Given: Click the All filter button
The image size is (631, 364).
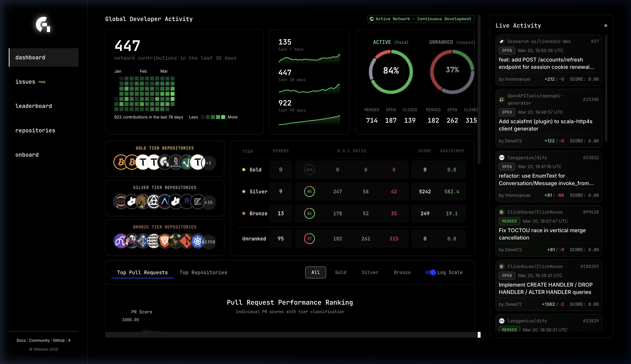Looking at the screenshot, I should 315,273.
